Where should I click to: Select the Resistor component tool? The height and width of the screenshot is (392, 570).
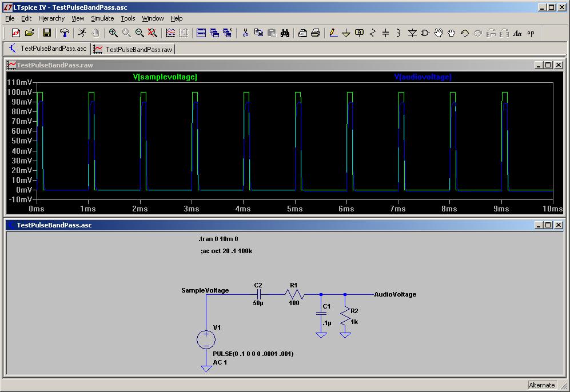[x=372, y=33]
